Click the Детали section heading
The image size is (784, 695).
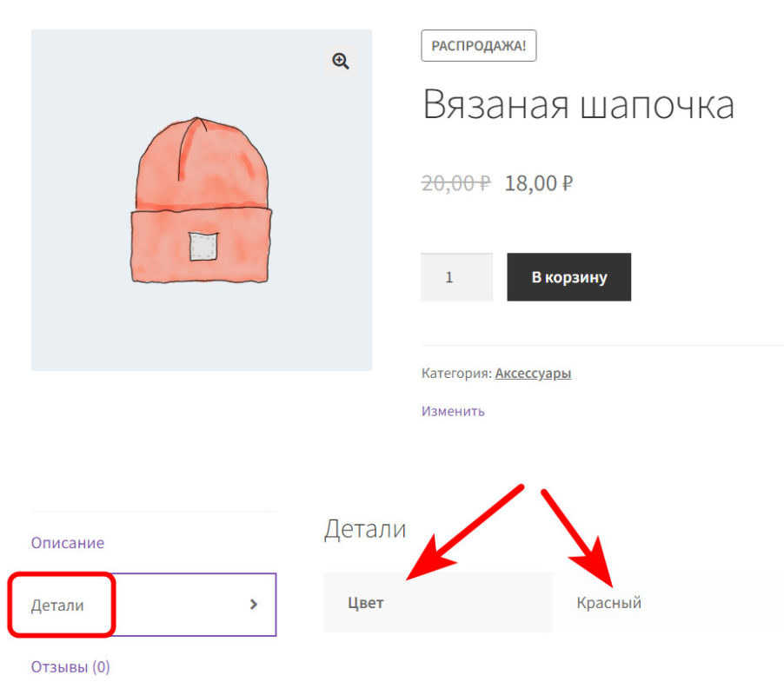click(364, 528)
